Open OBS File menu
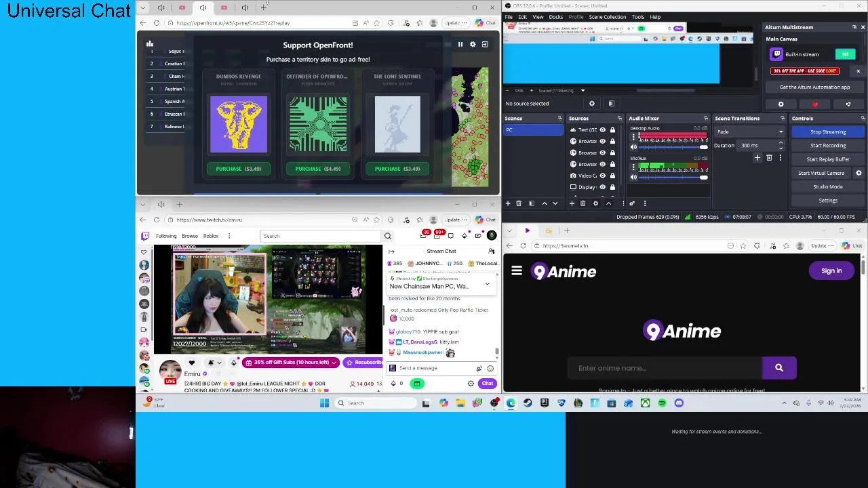Screen dimensions: 868x488 click(509, 17)
